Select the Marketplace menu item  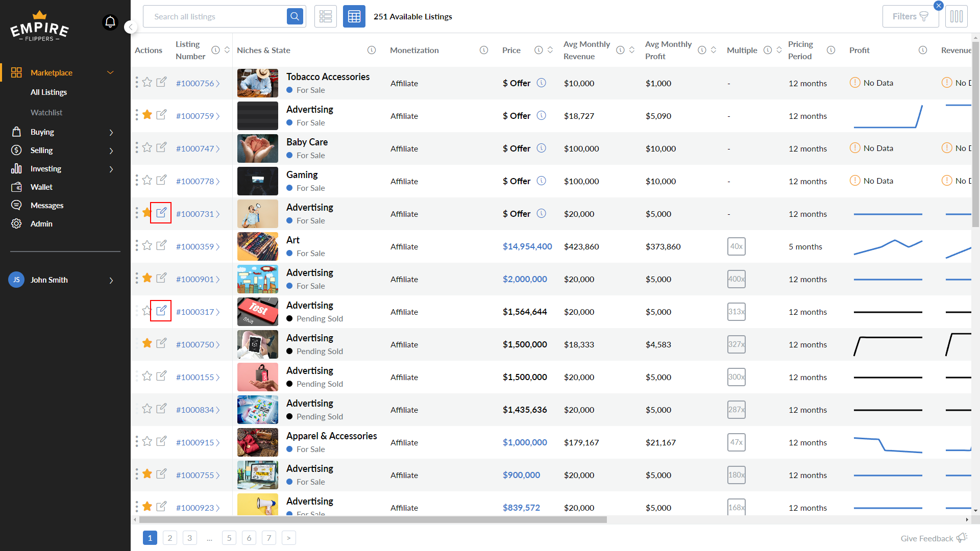click(52, 73)
